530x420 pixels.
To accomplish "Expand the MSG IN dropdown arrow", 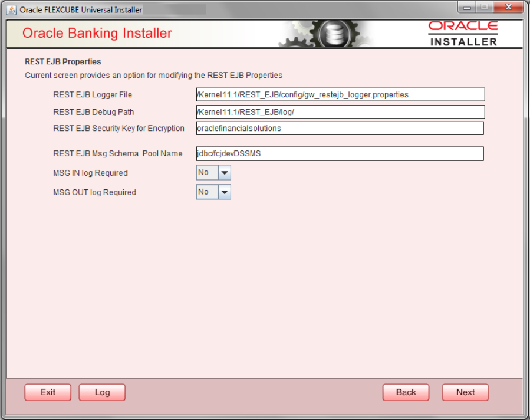I will [225, 172].
